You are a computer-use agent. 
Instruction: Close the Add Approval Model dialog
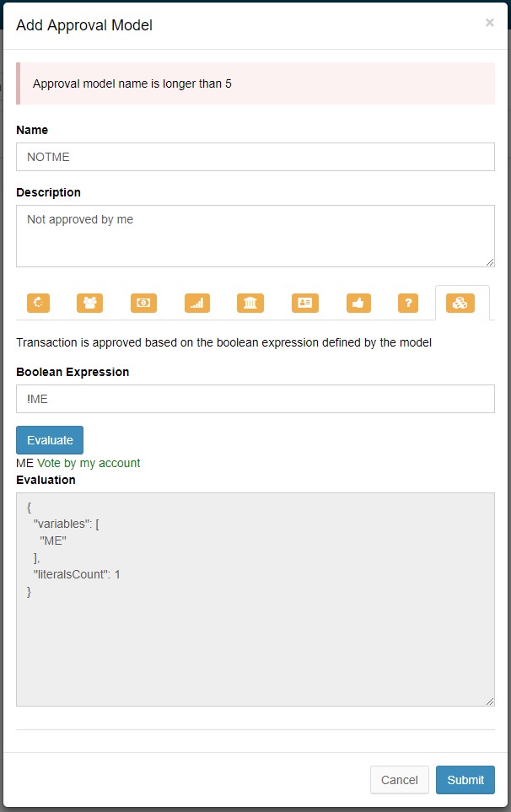click(490, 23)
